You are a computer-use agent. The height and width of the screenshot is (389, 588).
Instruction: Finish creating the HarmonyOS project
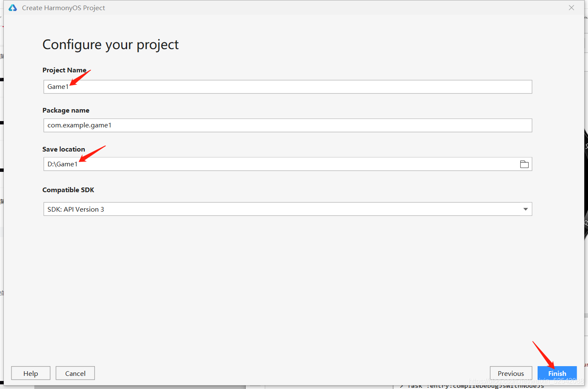click(557, 373)
